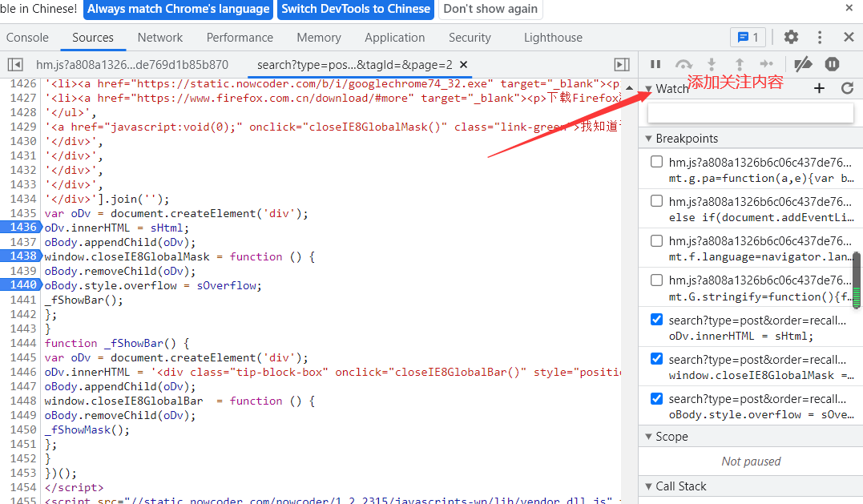Viewport: 863px width, 504px height.
Task: Open DevTools three-dot customize menu
Action: (820, 37)
